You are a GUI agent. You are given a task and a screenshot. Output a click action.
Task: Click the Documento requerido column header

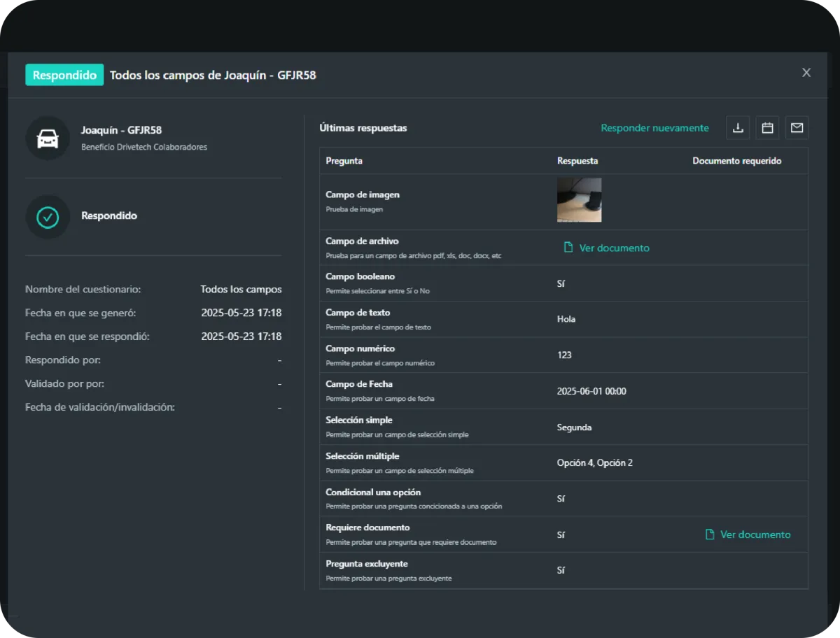point(736,161)
